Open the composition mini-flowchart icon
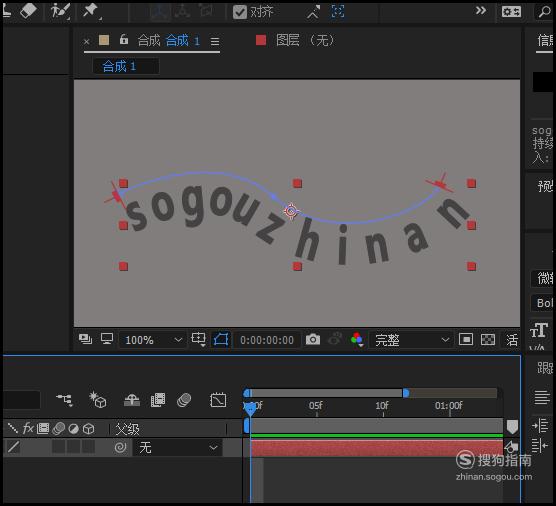This screenshot has width=556, height=506. point(65,400)
